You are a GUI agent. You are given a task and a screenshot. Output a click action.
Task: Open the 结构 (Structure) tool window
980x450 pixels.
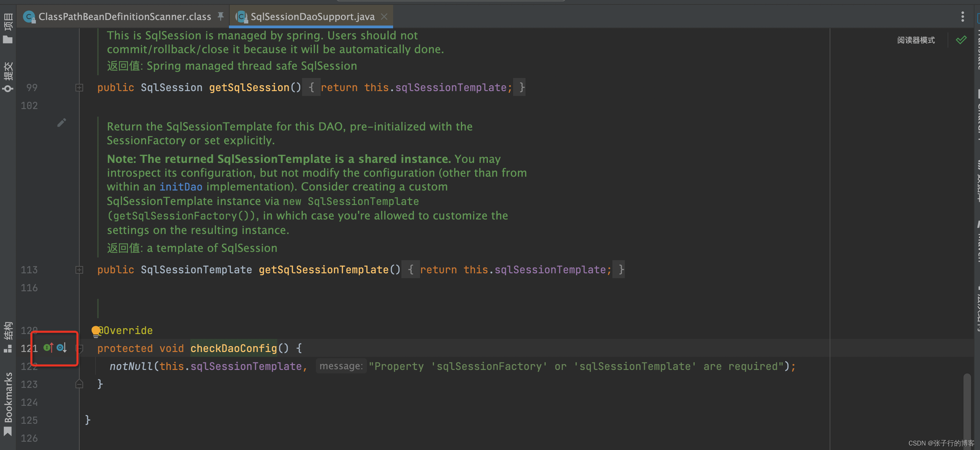click(8, 337)
